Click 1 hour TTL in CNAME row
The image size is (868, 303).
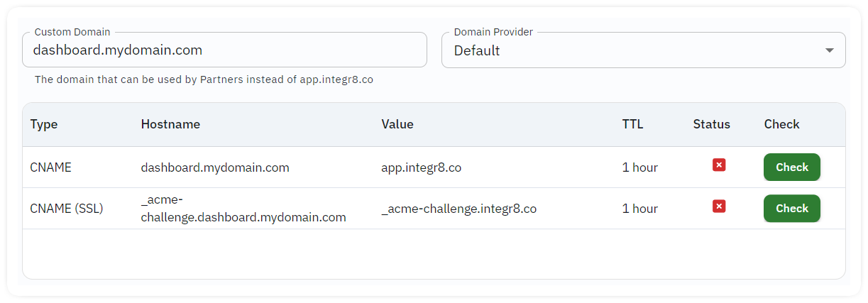tap(640, 167)
